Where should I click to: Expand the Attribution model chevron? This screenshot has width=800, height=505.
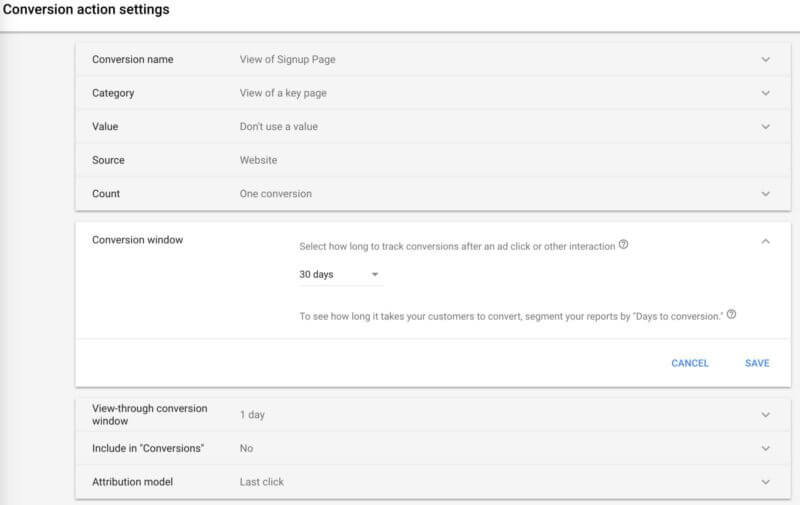pyautogui.click(x=766, y=482)
